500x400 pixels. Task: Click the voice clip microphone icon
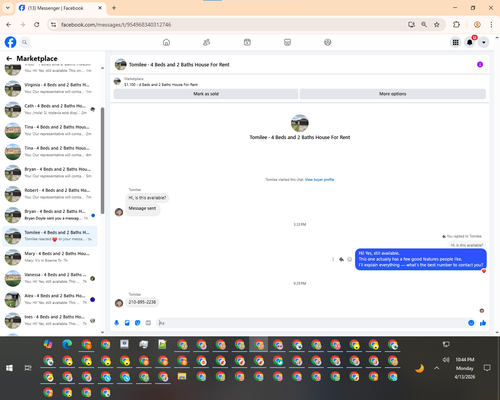click(x=117, y=323)
